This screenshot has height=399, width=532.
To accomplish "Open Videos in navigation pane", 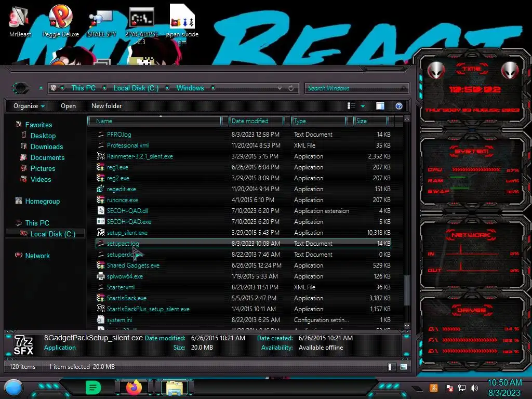I will pos(41,179).
